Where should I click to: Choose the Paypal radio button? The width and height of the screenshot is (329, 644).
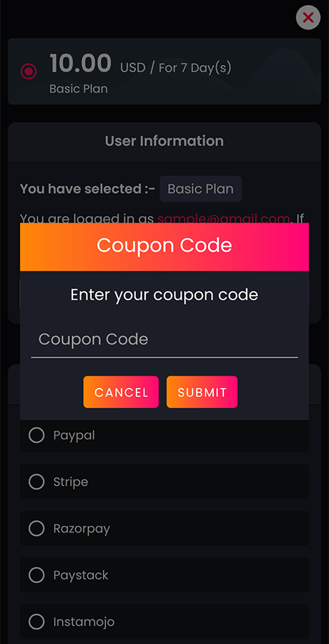(36, 435)
